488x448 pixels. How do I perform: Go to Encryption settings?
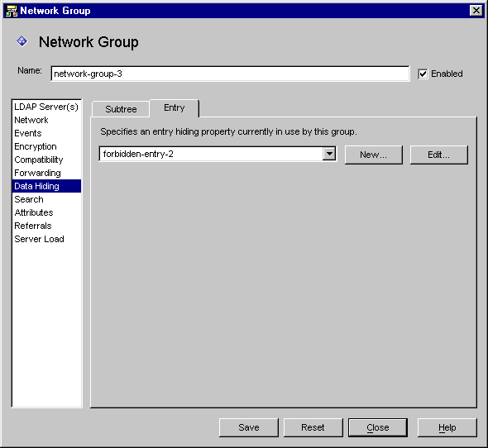point(46,146)
